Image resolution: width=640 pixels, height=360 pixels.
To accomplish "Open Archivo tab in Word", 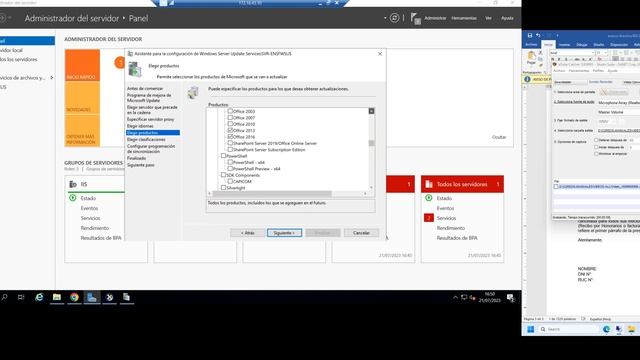I will (531, 44).
